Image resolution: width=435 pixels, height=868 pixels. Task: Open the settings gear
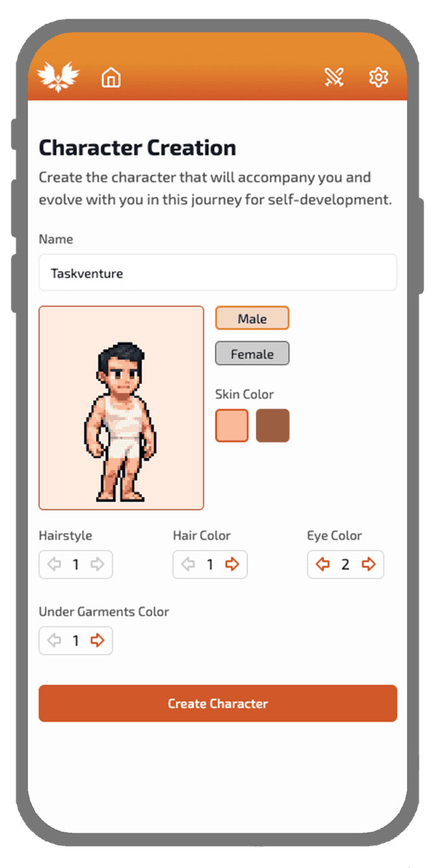[x=379, y=77]
